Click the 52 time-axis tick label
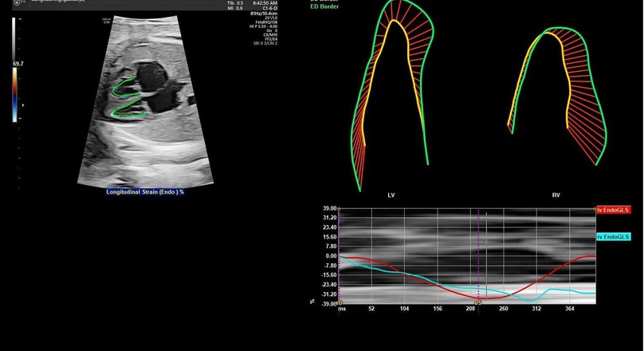This screenshot has width=644, height=351. 371,309
